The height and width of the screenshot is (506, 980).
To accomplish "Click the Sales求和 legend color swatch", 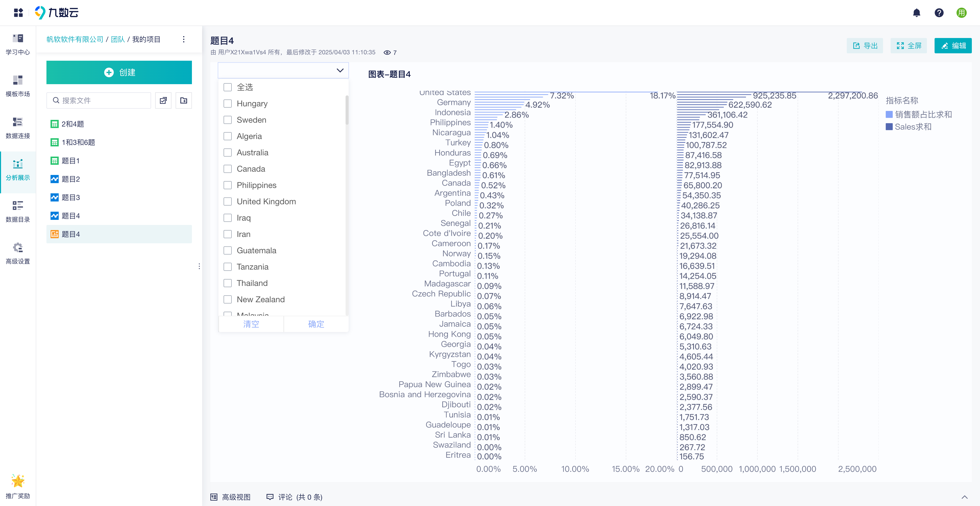I will pos(889,127).
